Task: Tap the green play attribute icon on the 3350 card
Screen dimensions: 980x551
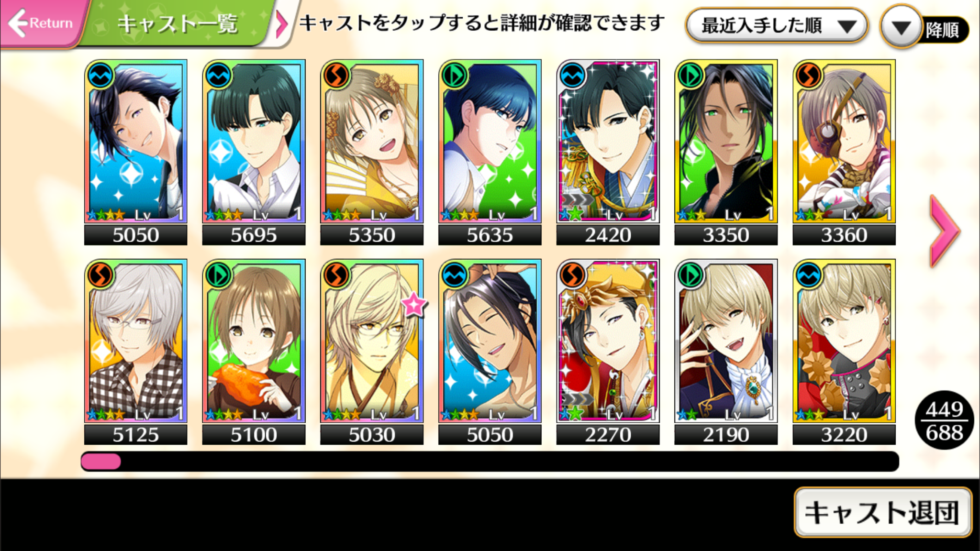Action: 690,76
